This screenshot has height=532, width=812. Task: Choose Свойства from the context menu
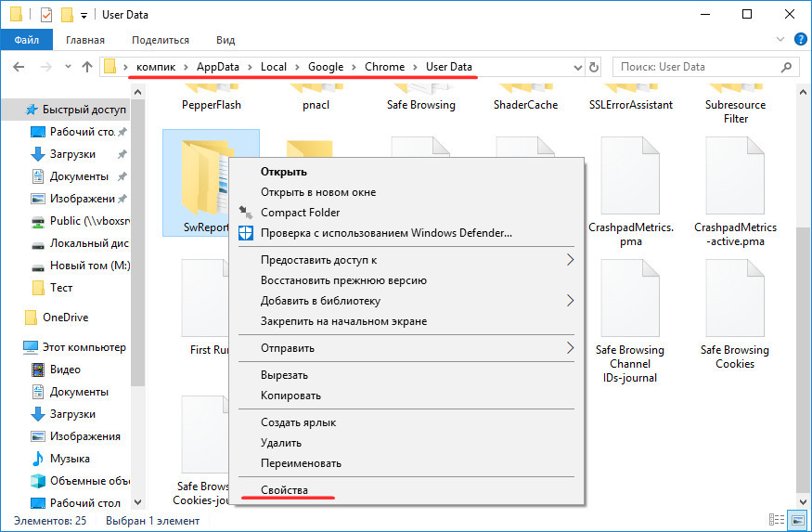pyautogui.click(x=284, y=489)
